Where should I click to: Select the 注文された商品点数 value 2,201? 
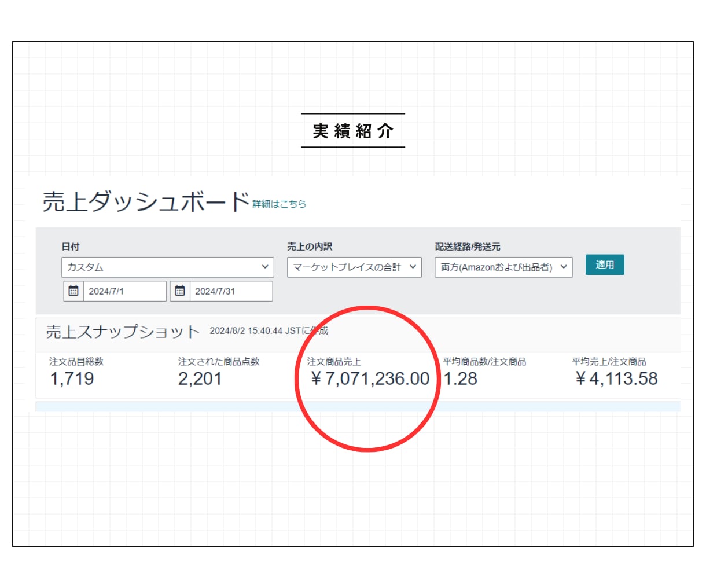pos(200,378)
